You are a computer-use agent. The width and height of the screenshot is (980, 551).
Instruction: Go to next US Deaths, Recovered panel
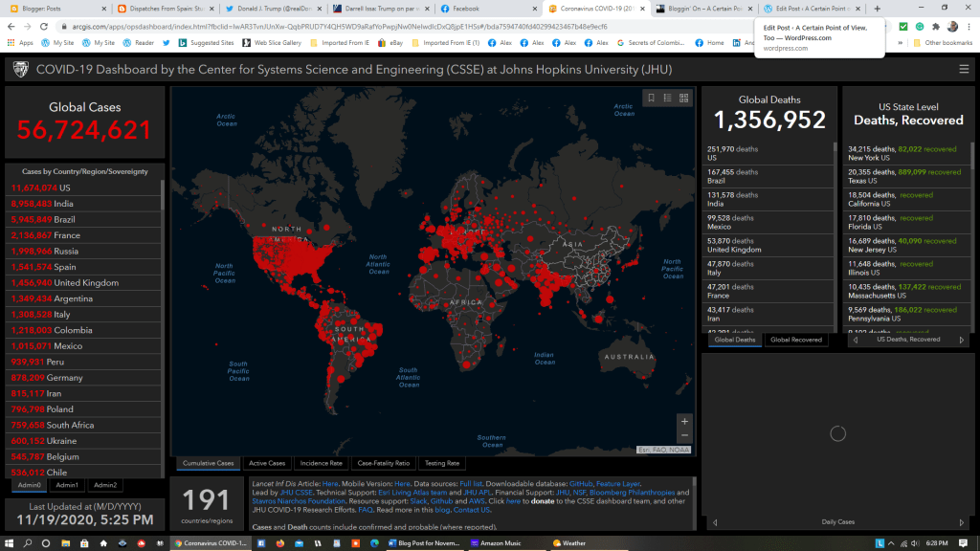pos(961,340)
